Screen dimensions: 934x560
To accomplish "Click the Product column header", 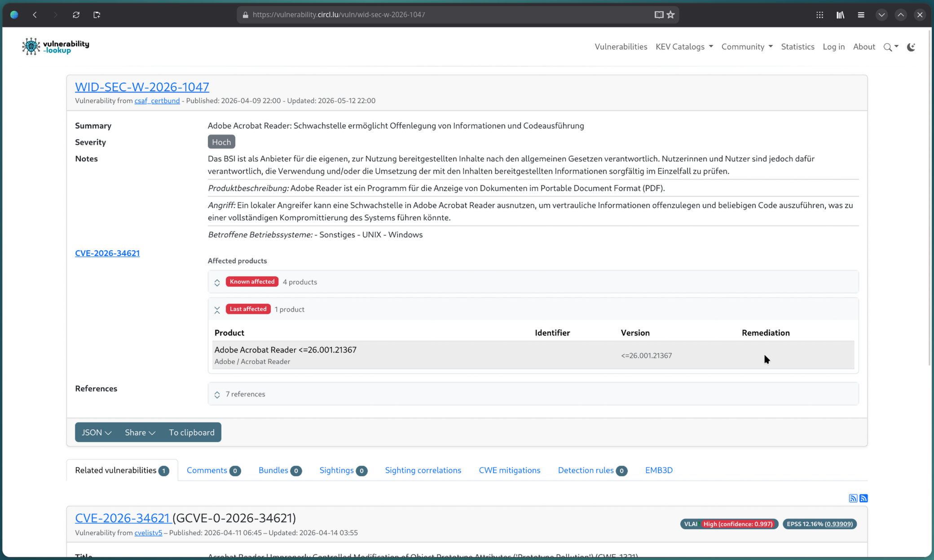I will pyautogui.click(x=229, y=333).
